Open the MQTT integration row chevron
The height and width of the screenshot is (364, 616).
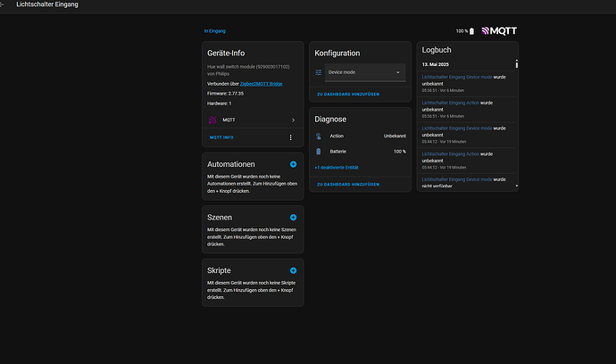(293, 120)
